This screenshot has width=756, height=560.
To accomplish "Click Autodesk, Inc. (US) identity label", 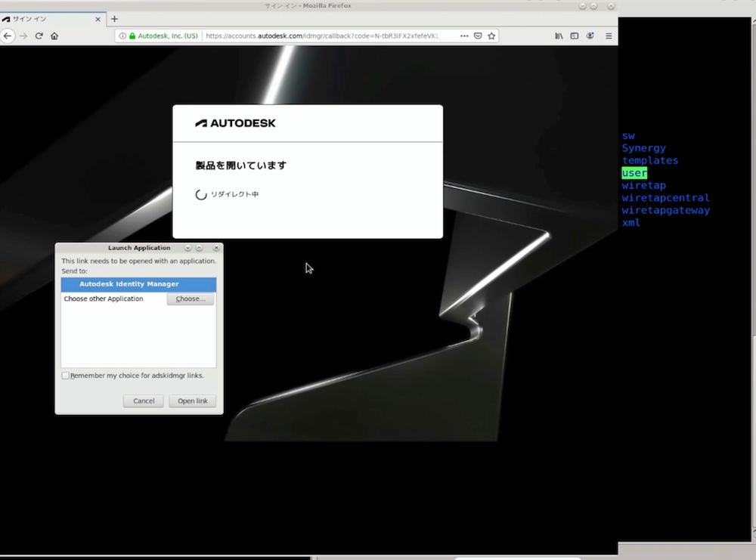I will pyautogui.click(x=168, y=36).
